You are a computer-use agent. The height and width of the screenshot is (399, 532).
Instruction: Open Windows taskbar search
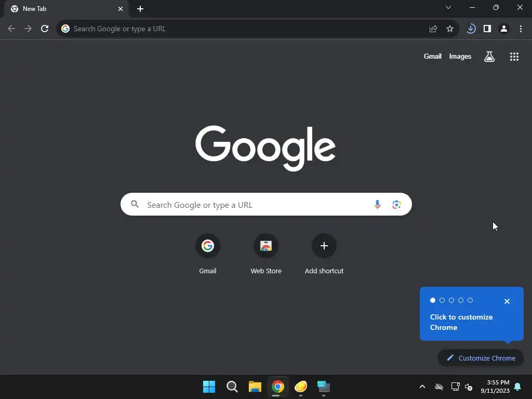pos(232,387)
